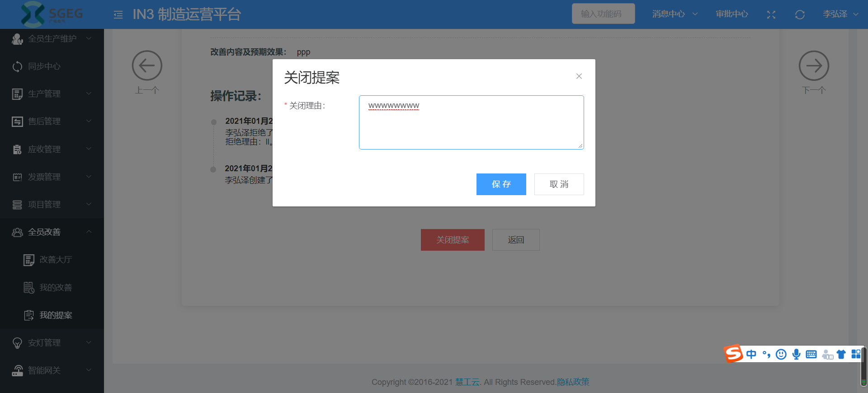Screen dimensions: 868x393
Task: Collapse the sidebar with the menu fold icon
Action: click(x=118, y=15)
